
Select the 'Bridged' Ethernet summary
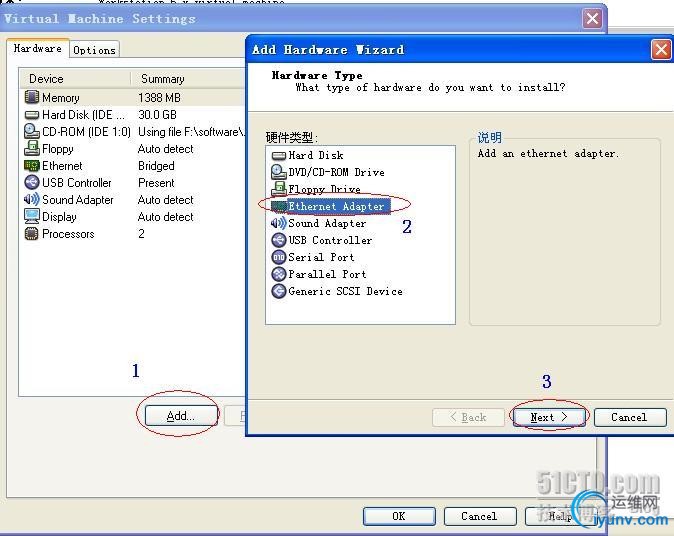click(x=156, y=165)
